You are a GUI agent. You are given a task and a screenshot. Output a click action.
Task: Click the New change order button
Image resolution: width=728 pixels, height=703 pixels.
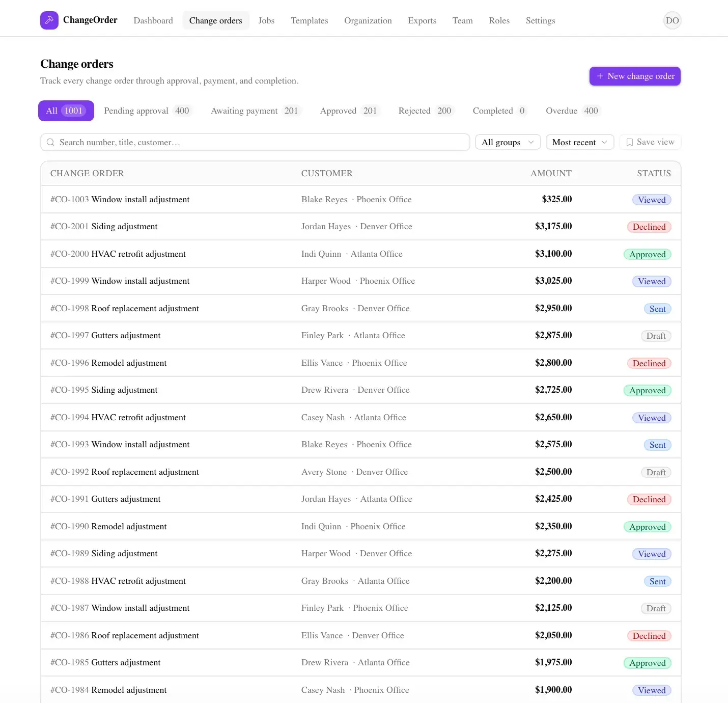tap(635, 76)
